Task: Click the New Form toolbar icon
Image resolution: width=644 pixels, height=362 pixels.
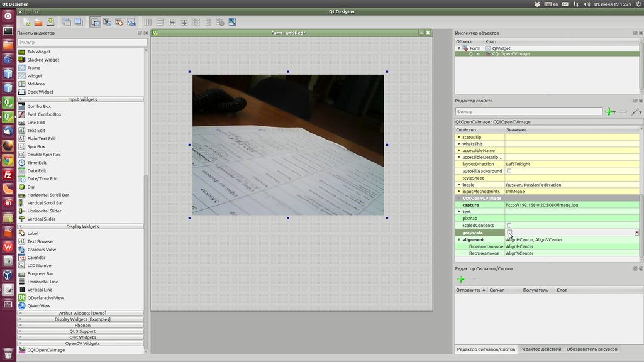Action: pyautogui.click(x=26, y=22)
